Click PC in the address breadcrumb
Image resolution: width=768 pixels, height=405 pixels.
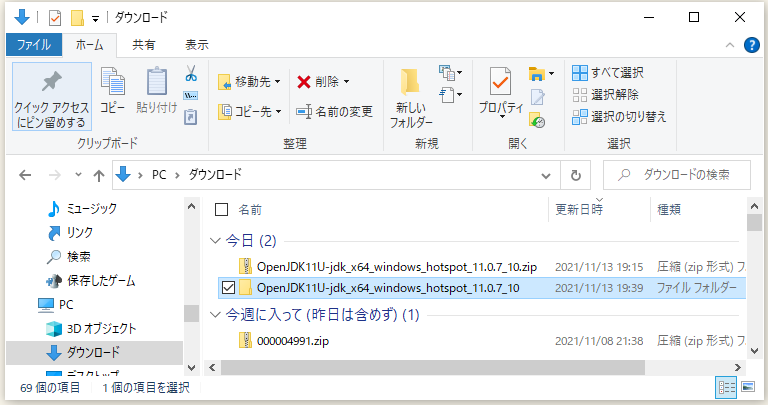tap(159, 175)
